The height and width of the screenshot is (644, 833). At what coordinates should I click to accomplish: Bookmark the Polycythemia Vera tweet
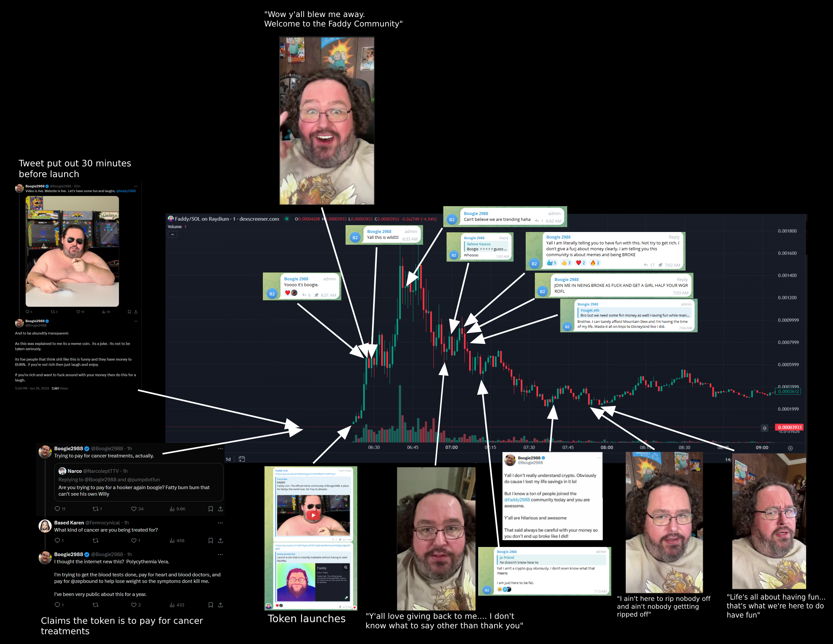tap(211, 605)
